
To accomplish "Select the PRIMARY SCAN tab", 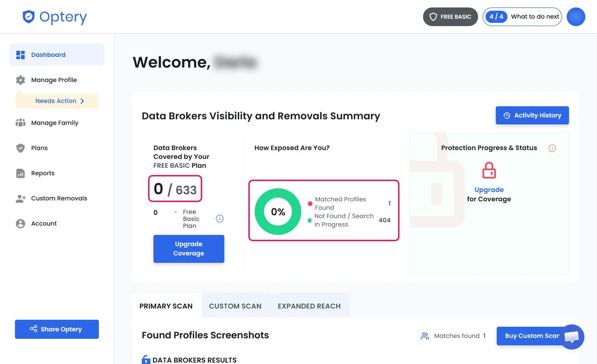I will (x=166, y=306).
